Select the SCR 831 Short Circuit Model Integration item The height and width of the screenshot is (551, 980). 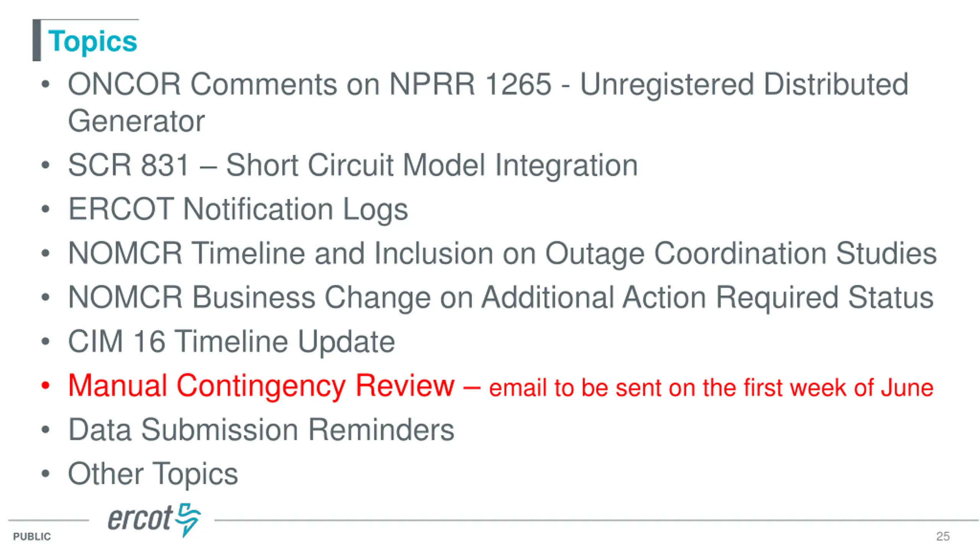pyautogui.click(x=353, y=165)
